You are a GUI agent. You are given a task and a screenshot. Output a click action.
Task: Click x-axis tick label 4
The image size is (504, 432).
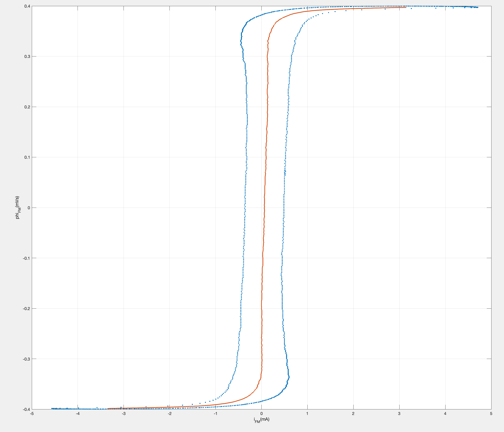pos(445,414)
